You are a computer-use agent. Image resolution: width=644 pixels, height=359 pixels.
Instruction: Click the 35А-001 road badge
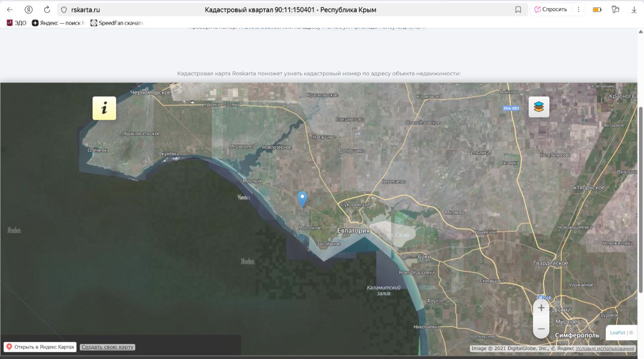click(x=511, y=108)
